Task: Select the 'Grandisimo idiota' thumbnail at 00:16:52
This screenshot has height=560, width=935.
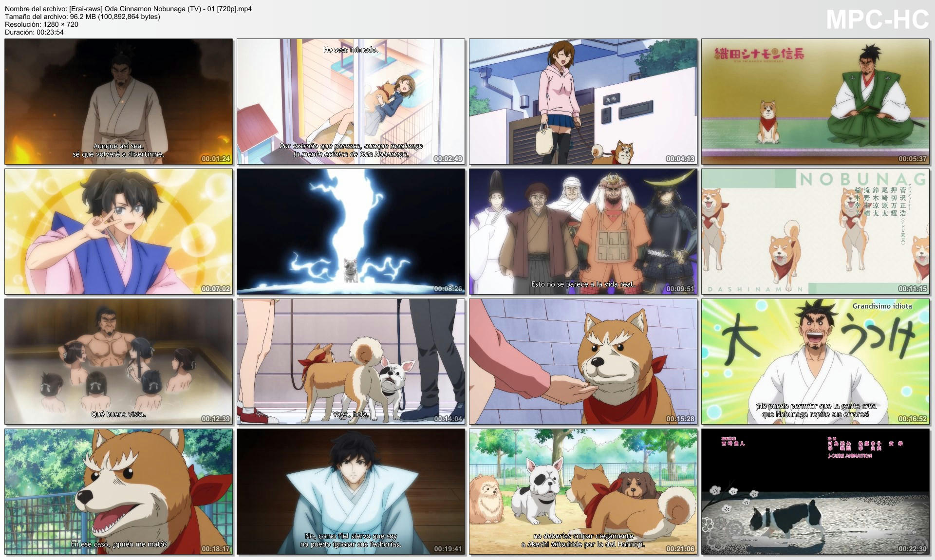Action: pyautogui.click(x=815, y=362)
